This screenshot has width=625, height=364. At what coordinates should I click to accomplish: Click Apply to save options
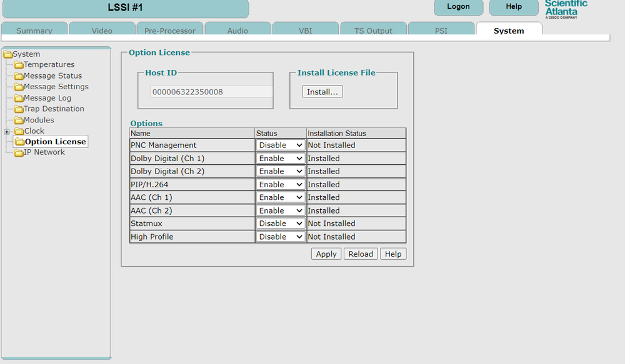pos(326,254)
